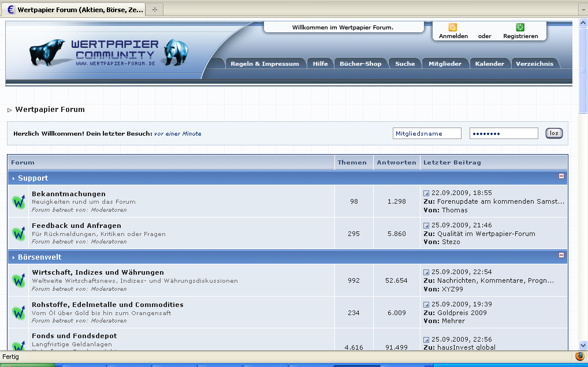
Task: Click the Support category arrow
Action: (x=13, y=179)
